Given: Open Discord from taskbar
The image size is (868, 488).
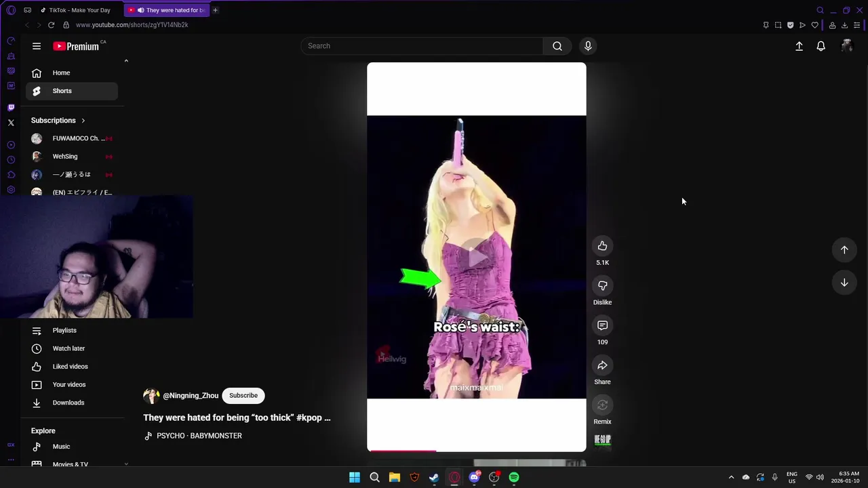Looking at the screenshot, I should [474, 477].
